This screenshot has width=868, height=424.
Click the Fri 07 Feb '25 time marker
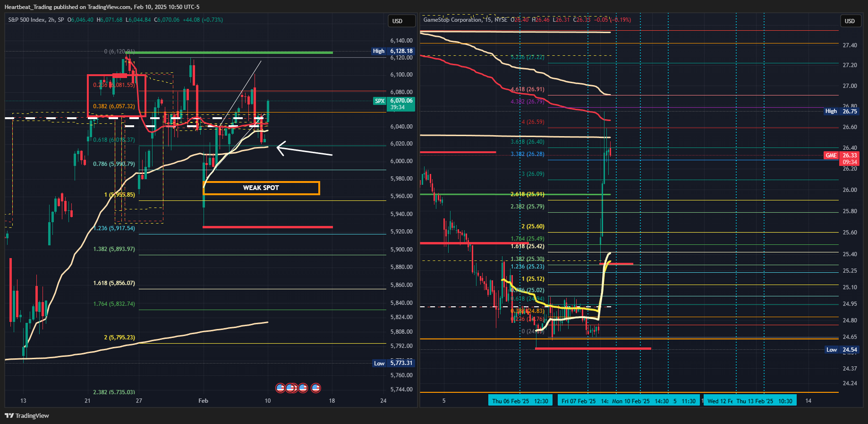(x=584, y=401)
